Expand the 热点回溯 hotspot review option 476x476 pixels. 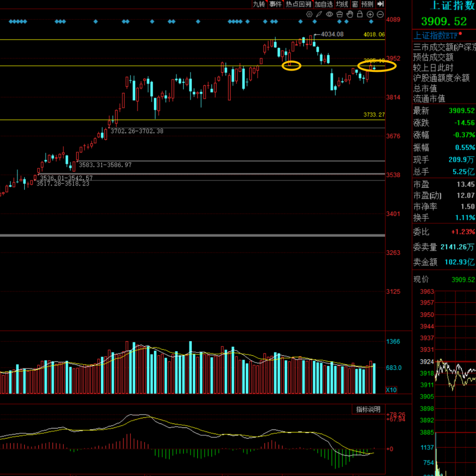[x=298, y=4]
